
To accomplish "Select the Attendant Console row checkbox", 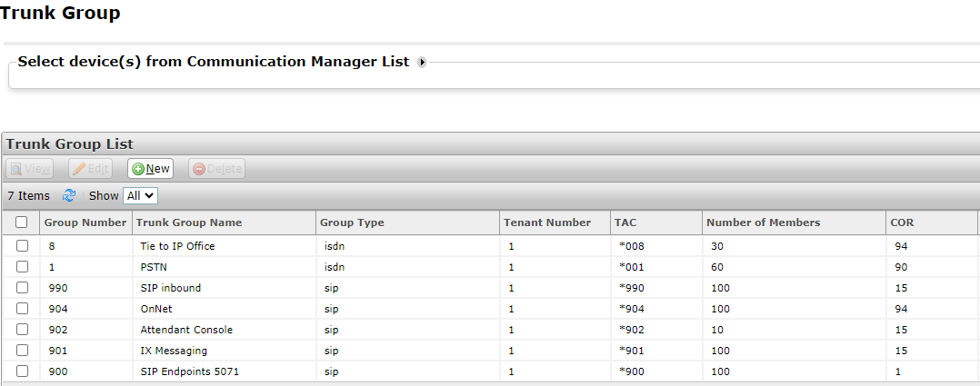I will click(22, 330).
